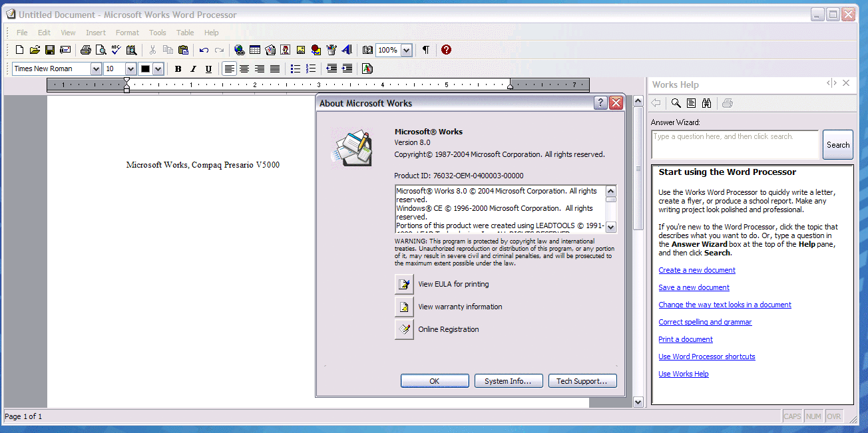Click the question mark help button in About dialog
868x433 pixels.
[600, 103]
